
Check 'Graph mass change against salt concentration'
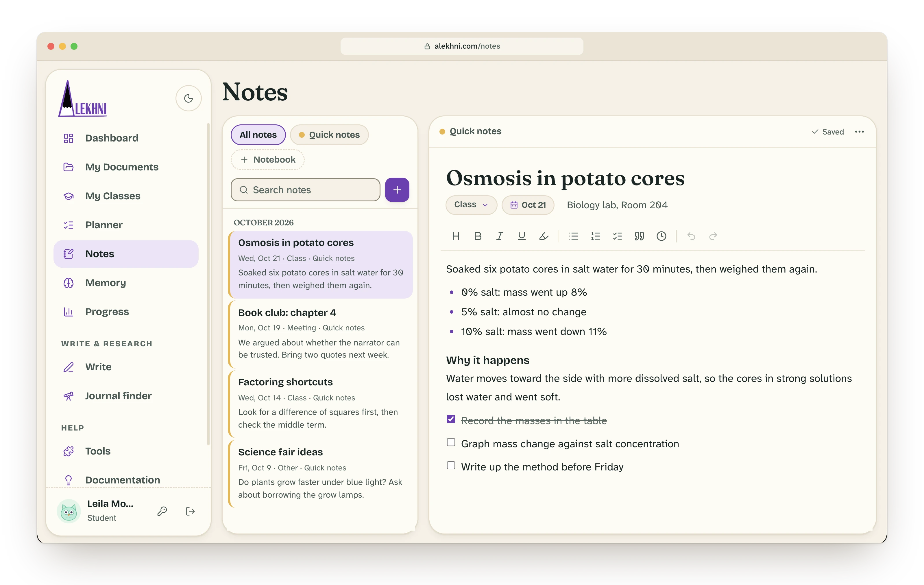click(x=451, y=442)
